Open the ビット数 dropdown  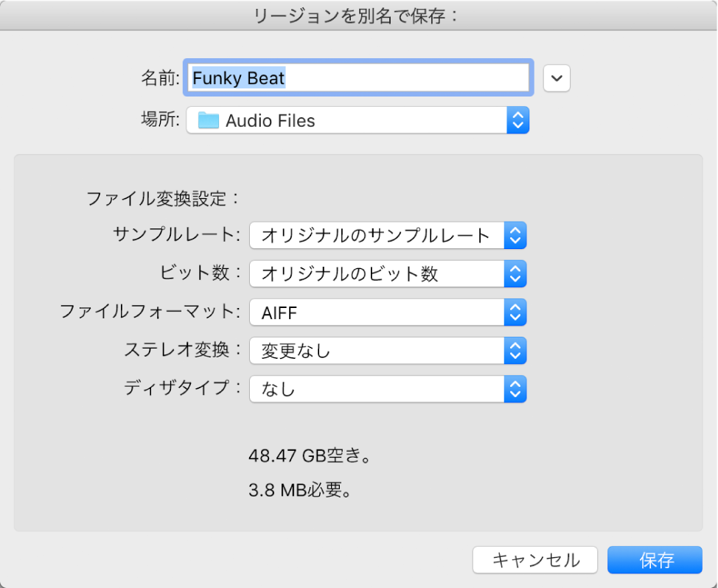point(388,273)
